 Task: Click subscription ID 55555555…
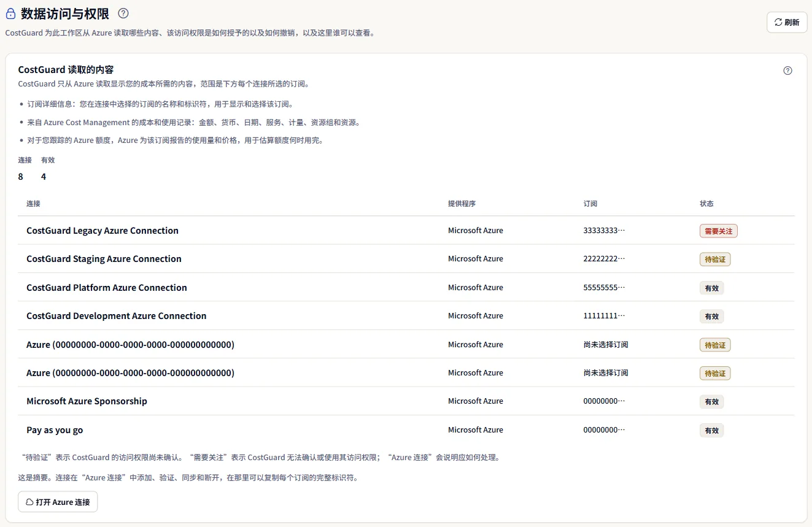click(x=604, y=288)
